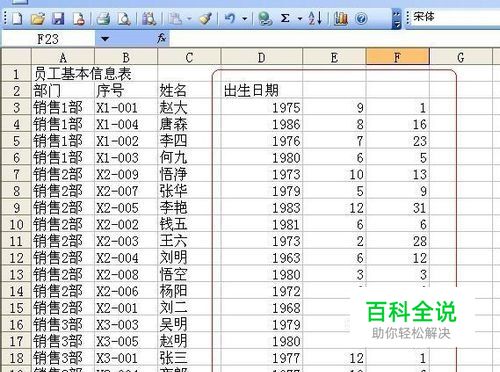500x372 pixels.
Task: Expand the AutoSum functions dropdown arrow
Action: point(300,18)
